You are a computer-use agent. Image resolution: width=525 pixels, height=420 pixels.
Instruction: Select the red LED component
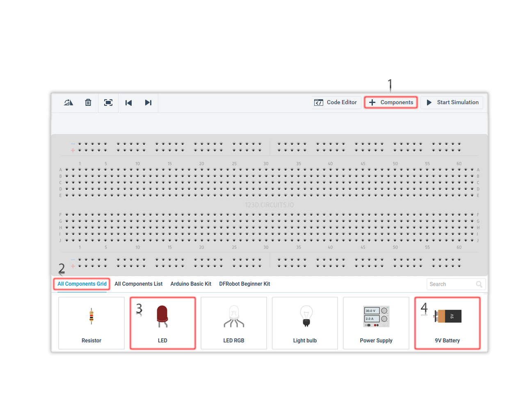(x=163, y=323)
